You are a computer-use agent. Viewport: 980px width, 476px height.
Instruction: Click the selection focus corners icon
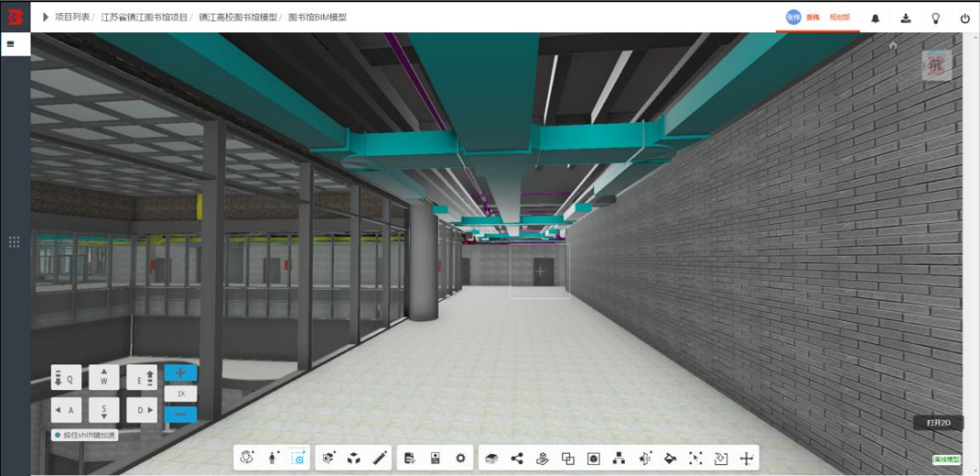pos(695,458)
